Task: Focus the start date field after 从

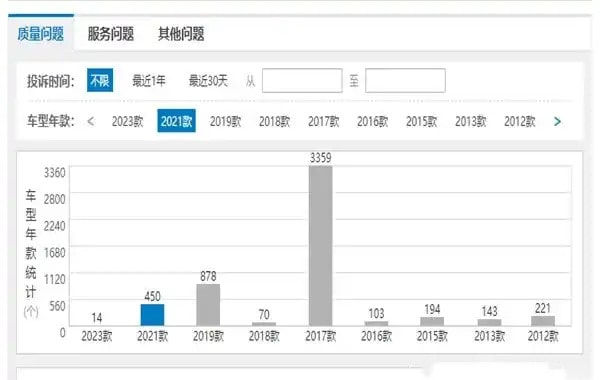Action: 302,80
